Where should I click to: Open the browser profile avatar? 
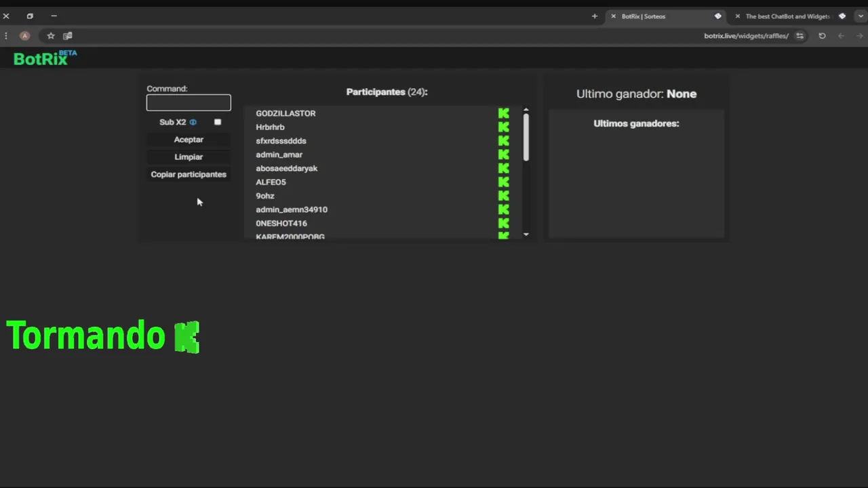coord(24,36)
